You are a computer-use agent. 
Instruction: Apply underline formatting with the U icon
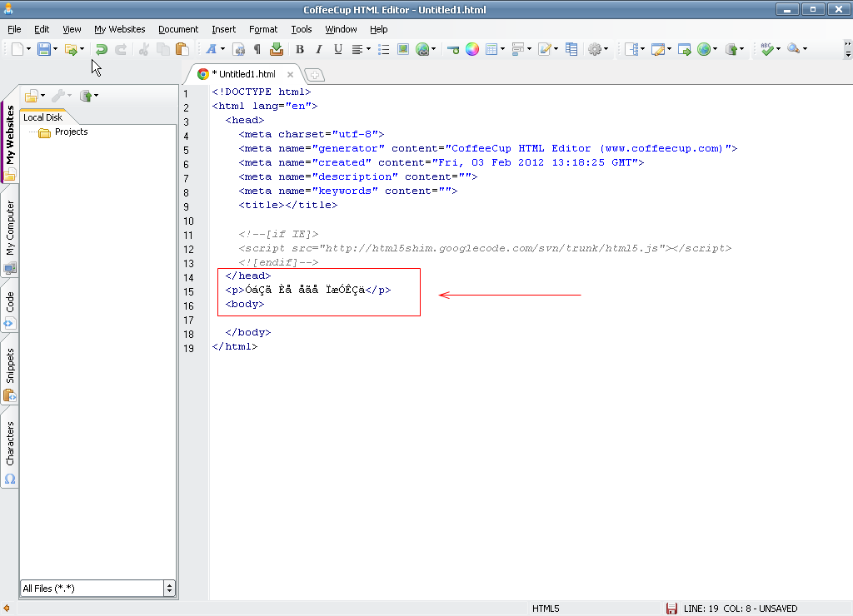338,49
